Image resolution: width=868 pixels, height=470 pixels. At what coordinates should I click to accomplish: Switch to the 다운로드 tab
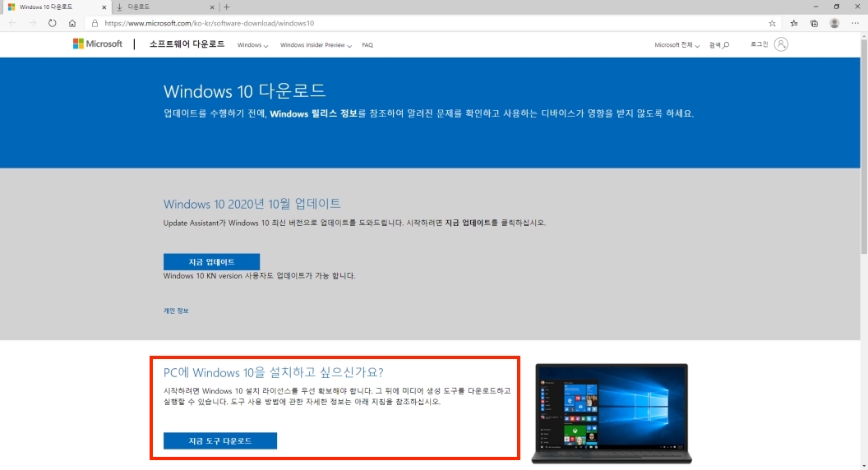165,7
